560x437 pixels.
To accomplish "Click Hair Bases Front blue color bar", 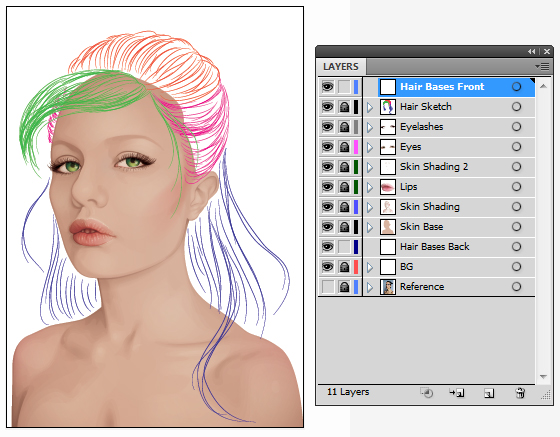I will pyautogui.click(x=356, y=87).
